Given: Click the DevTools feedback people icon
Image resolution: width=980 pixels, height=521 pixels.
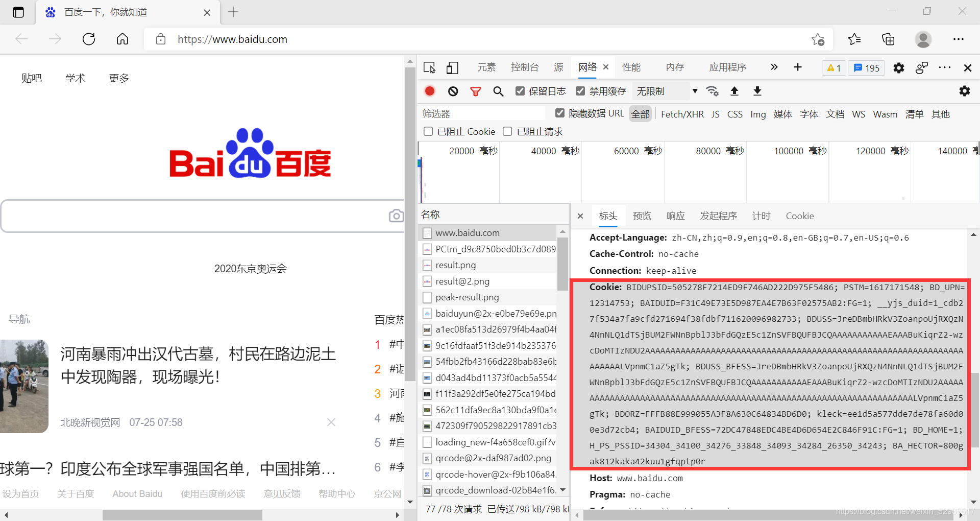Looking at the screenshot, I should [922, 67].
